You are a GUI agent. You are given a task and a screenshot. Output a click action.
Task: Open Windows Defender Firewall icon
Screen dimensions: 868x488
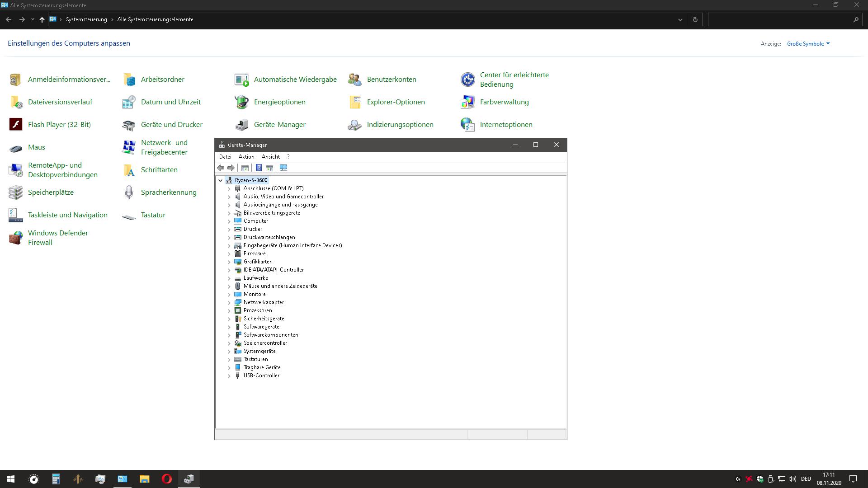pos(16,238)
